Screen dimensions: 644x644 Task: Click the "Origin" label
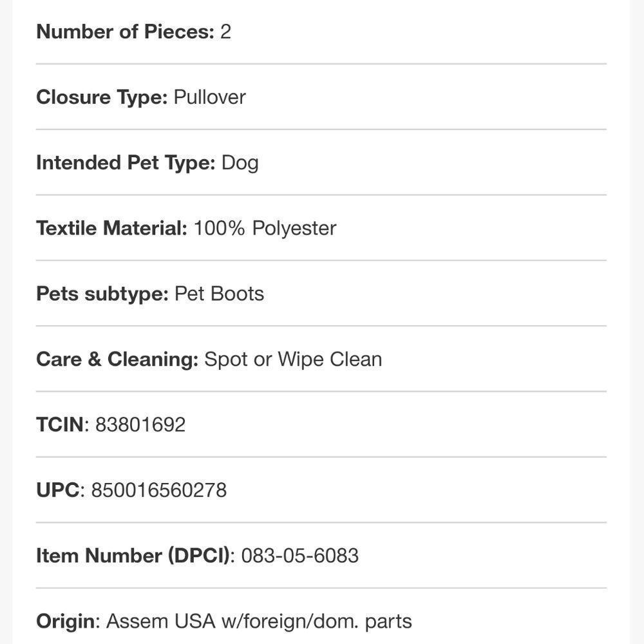click(66, 621)
